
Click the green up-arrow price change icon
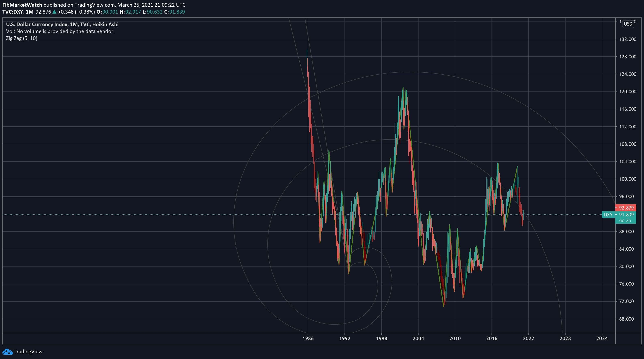pos(54,12)
